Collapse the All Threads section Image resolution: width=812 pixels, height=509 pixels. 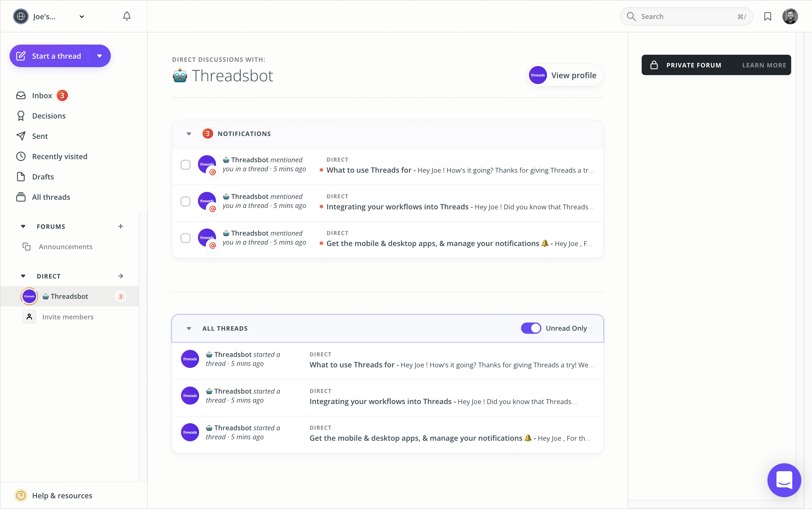click(x=189, y=328)
